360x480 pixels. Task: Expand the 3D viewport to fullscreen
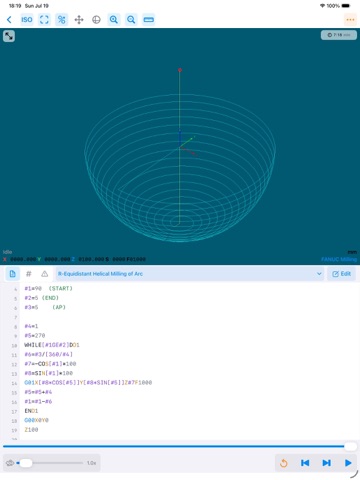click(x=9, y=36)
